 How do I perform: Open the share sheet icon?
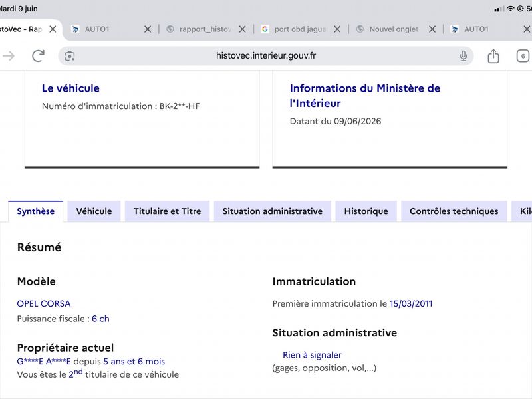(x=493, y=56)
